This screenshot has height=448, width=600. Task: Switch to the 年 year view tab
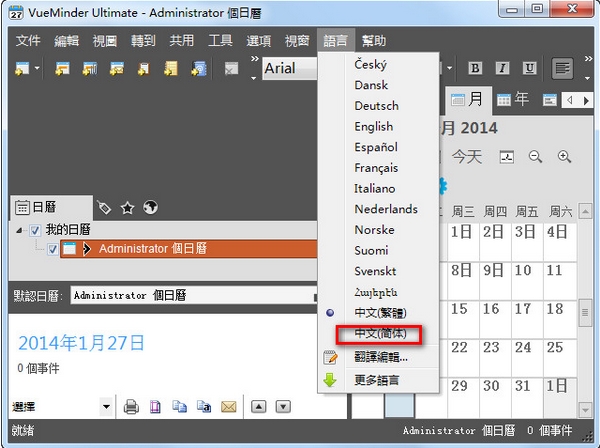[514, 100]
